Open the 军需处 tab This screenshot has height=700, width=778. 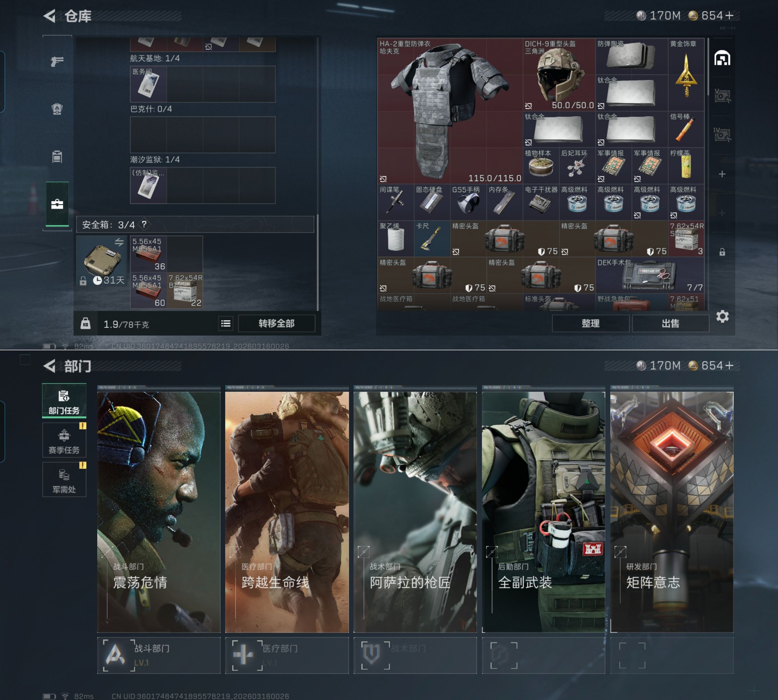tap(64, 480)
